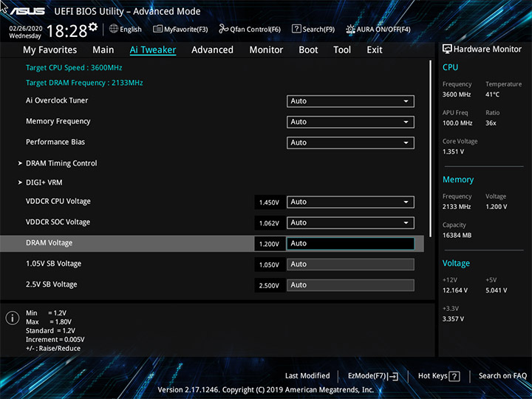Click the 5.041 V reading
The width and height of the screenshot is (532, 399).
click(497, 290)
